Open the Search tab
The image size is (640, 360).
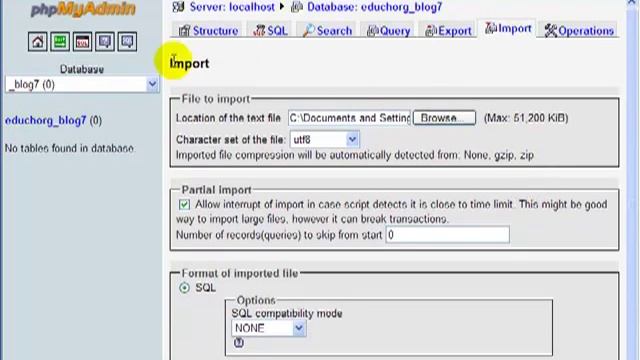click(327, 31)
